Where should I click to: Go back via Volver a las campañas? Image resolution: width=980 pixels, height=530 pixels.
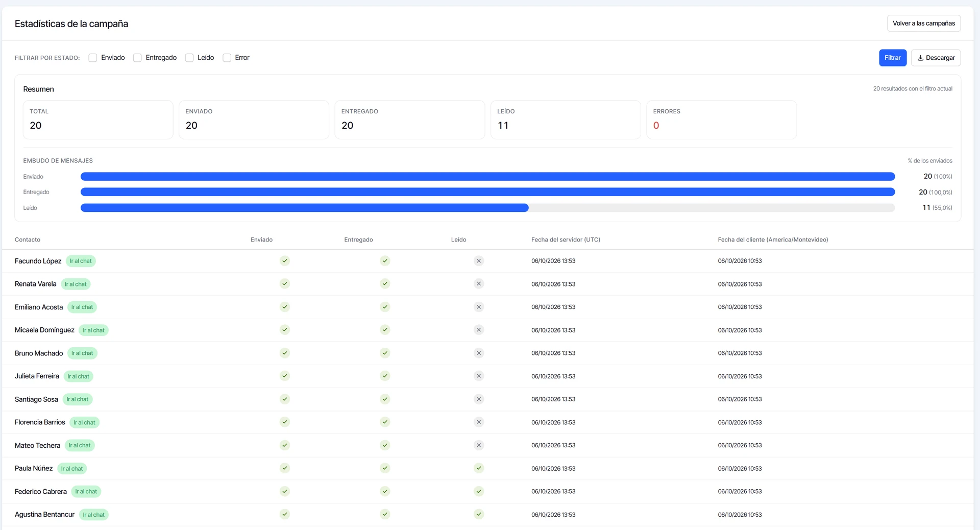tap(924, 23)
